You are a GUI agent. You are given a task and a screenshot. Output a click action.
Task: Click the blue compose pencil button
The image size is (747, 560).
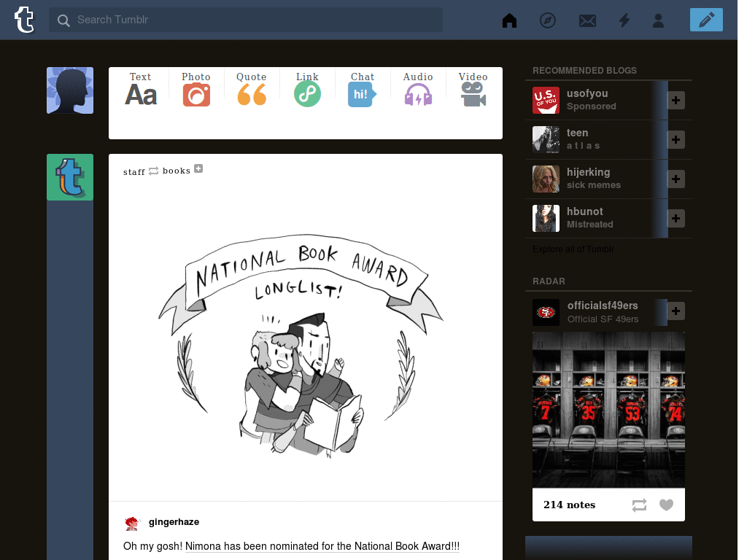coord(706,20)
